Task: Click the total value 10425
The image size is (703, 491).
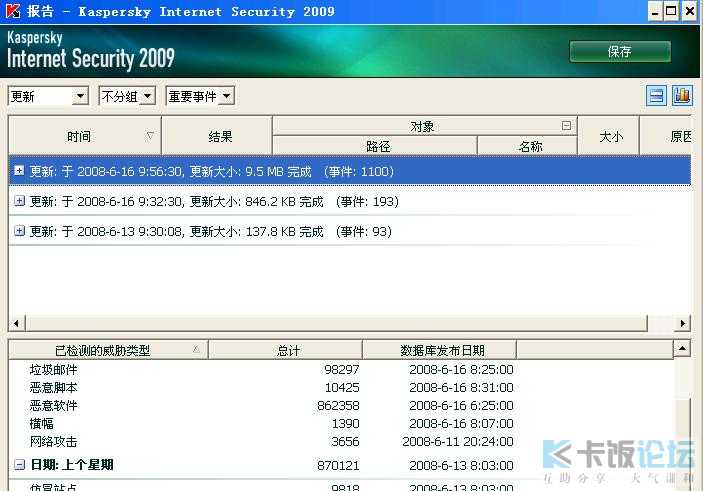Action: click(x=342, y=387)
